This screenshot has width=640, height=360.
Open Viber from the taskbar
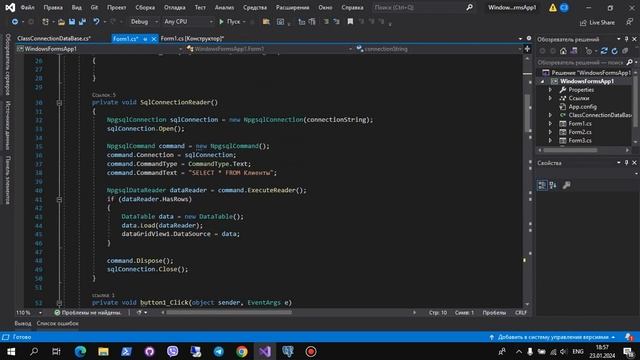click(x=173, y=351)
